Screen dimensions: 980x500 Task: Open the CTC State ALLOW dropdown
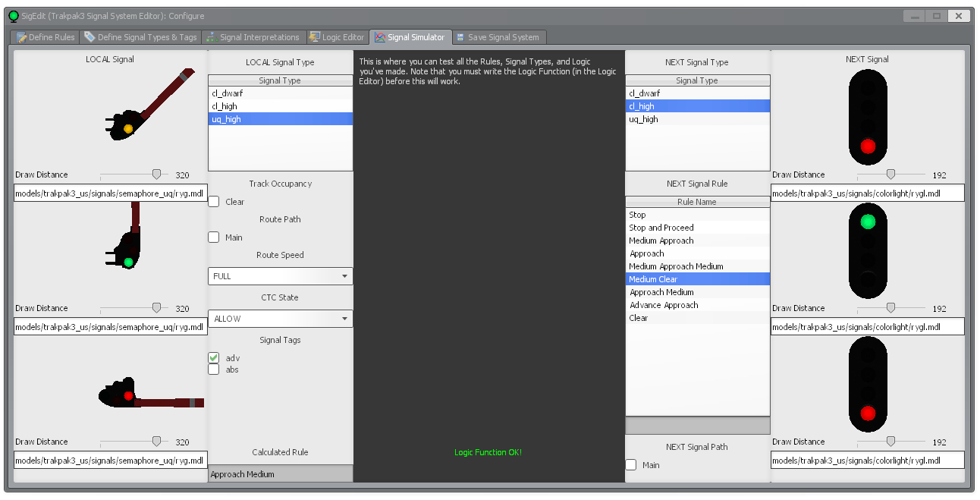[281, 319]
